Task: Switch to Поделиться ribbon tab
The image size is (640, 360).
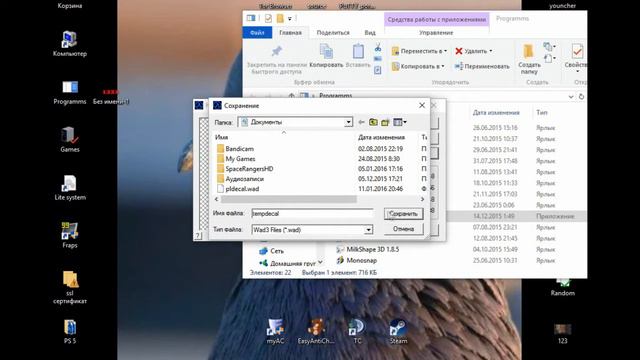Action: click(x=333, y=33)
